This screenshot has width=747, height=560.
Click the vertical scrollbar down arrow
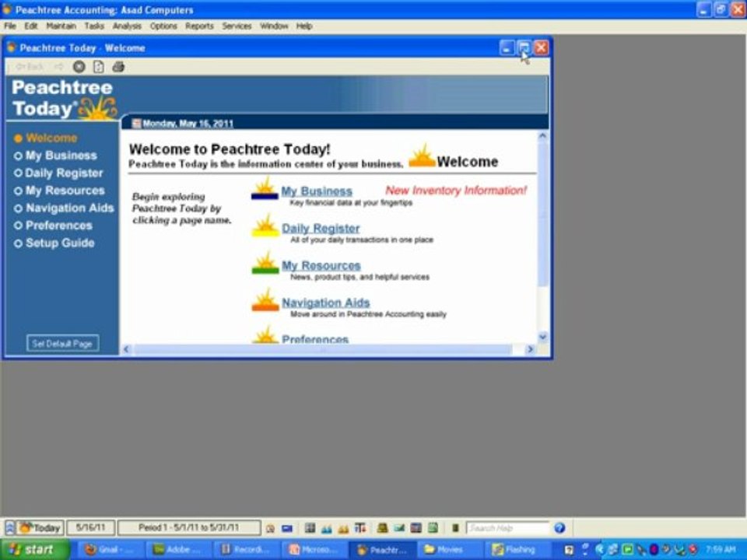(542, 337)
